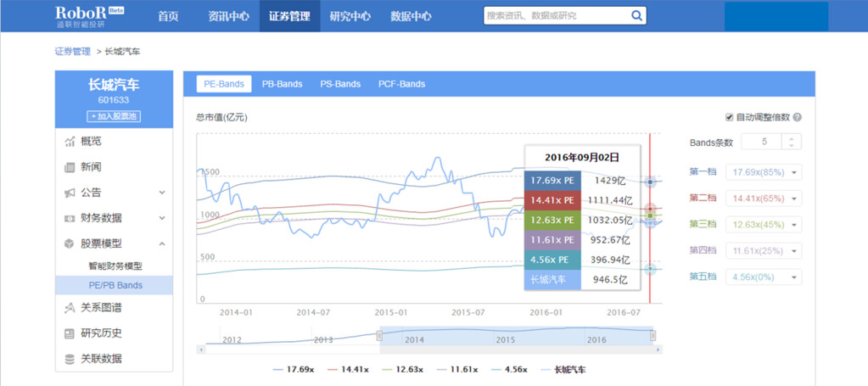The height and width of the screenshot is (386, 868).
Task: Click the right handle of range slider
Action: (653, 336)
